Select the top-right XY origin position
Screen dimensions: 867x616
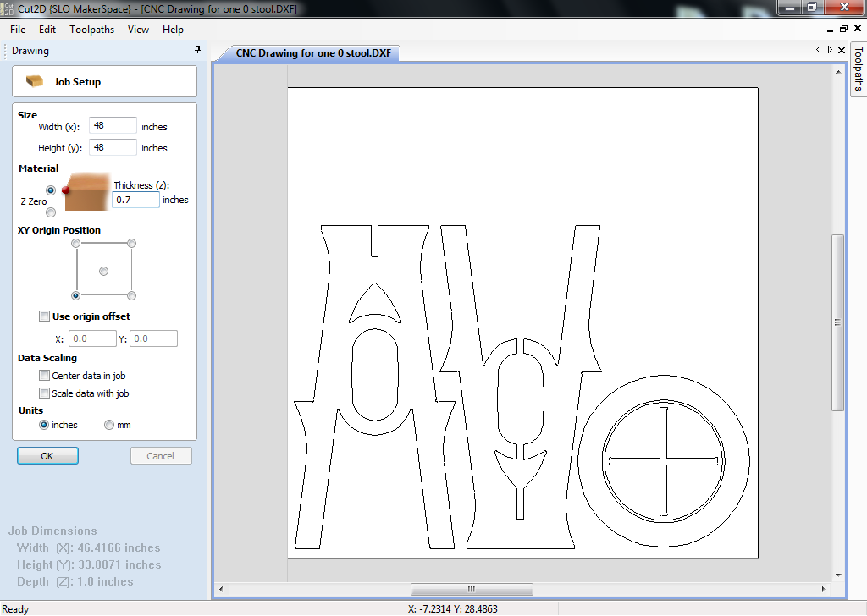coord(131,244)
